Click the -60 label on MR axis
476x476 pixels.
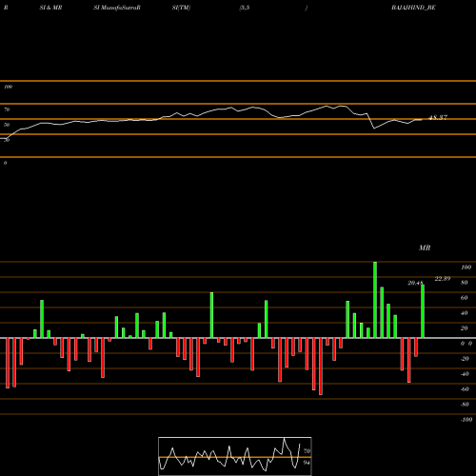point(465,389)
